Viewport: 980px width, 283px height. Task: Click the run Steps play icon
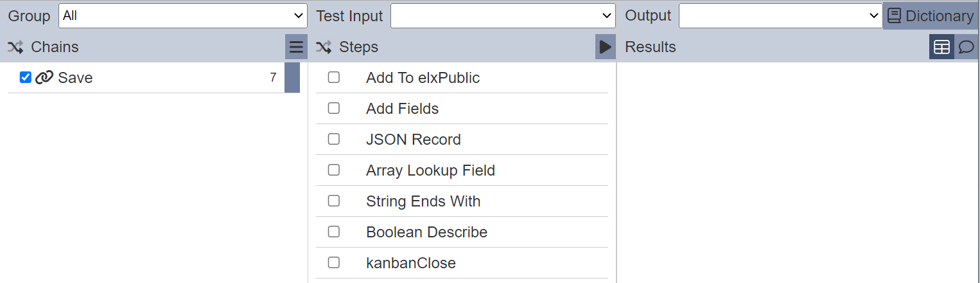click(605, 47)
